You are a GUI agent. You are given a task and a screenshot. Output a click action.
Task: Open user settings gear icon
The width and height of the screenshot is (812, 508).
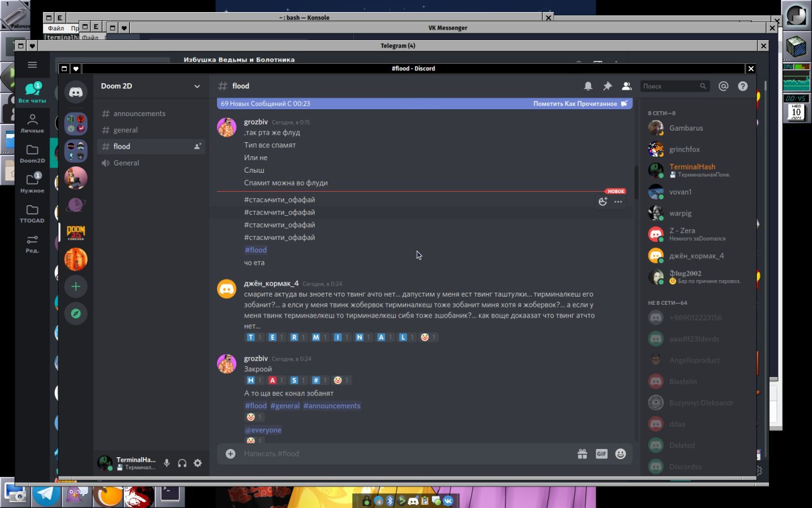[x=197, y=463]
